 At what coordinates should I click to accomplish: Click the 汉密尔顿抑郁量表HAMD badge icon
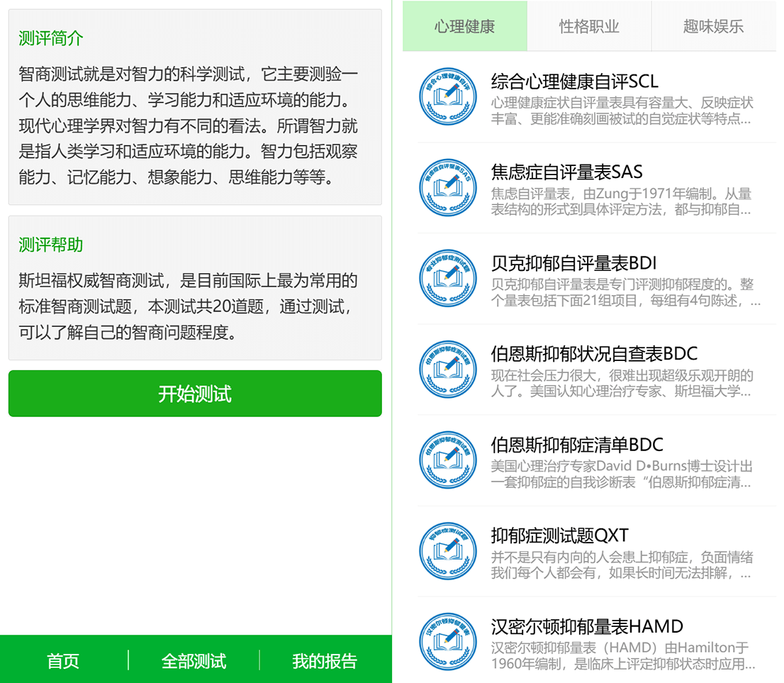(448, 640)
